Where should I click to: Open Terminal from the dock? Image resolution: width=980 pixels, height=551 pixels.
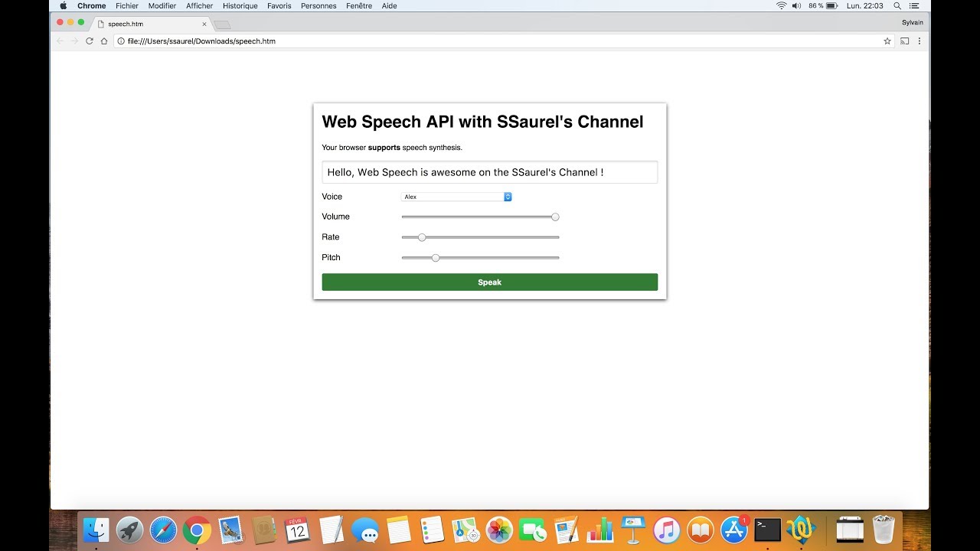click(768, 530)
